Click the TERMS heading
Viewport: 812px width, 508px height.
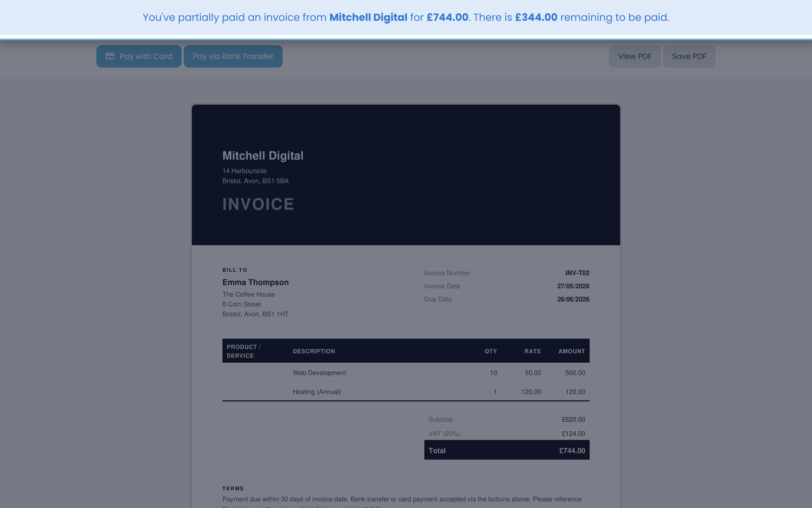[x=233, y=488]
